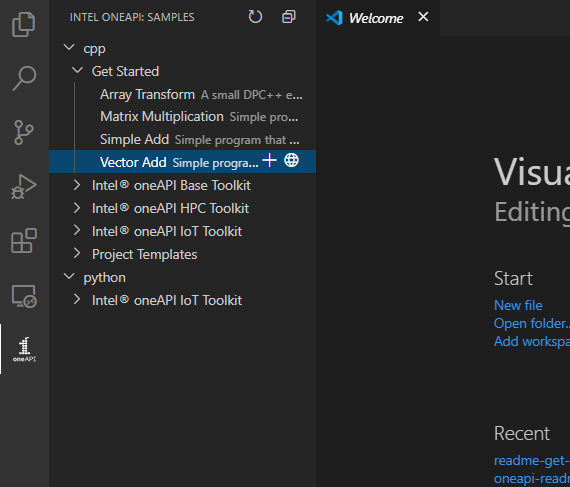Viewport: 570px width, 487px height.
Task: Open the Source Control view icon
Action: tap(24, 133)
